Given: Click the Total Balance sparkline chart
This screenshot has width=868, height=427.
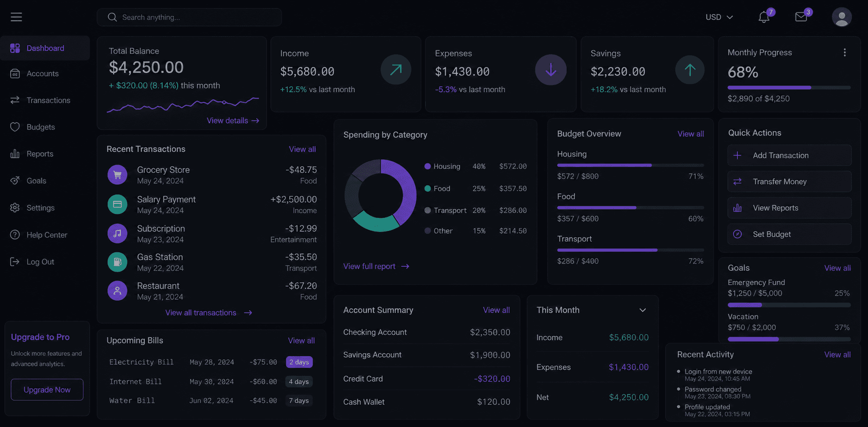Looking at the screenshot, I should 183,104.
